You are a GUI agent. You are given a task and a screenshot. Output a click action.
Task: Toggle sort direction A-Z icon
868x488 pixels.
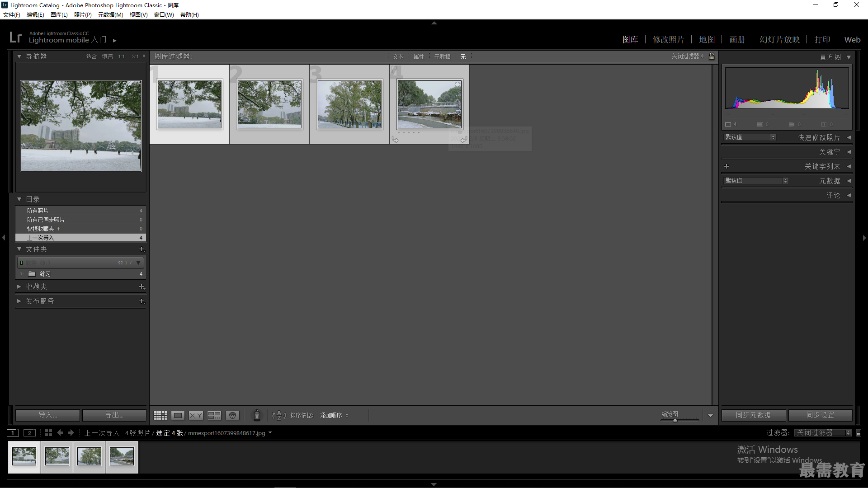[x=279, y=415]
